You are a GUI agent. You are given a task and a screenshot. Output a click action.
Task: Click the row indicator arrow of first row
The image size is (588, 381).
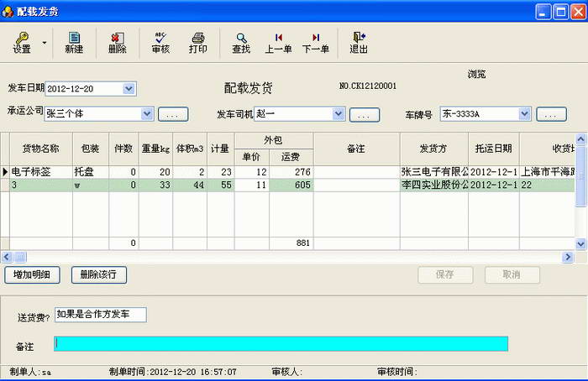pos(5,172)
